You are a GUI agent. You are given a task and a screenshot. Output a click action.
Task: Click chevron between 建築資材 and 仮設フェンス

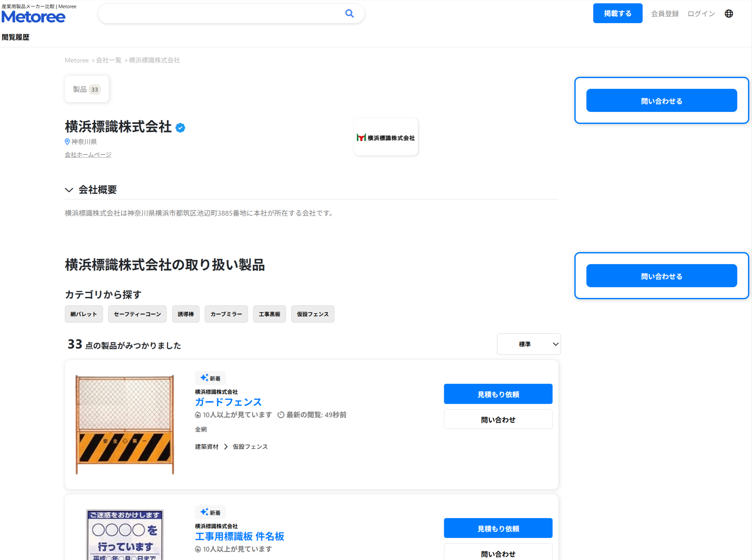226,447
